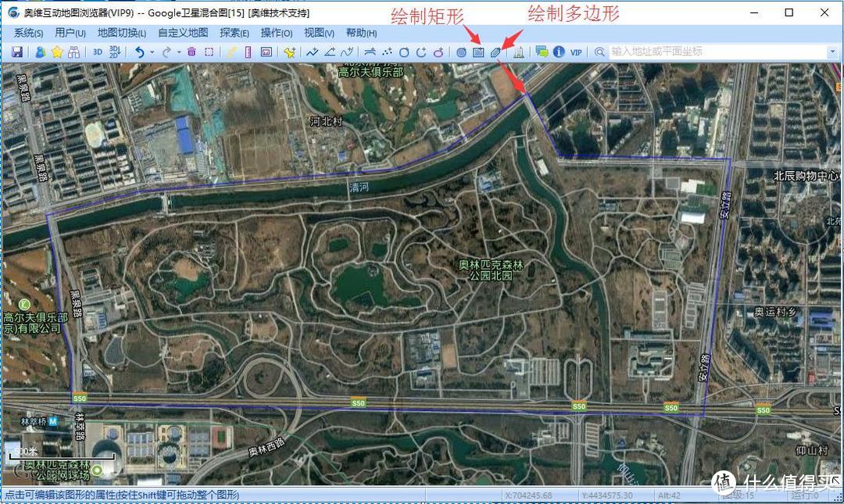Open the 帮助(H) menu

(x=361, y=33)
